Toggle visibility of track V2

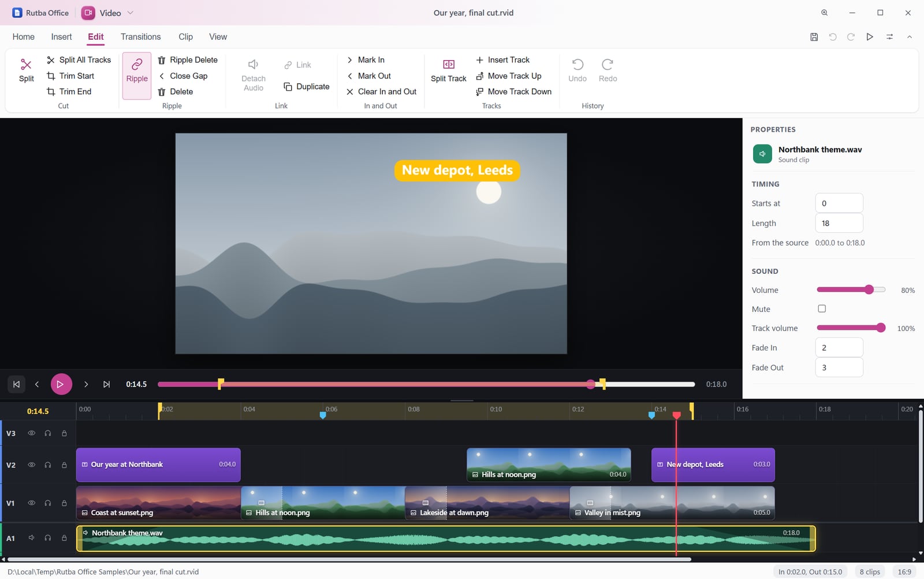[32, 465]
